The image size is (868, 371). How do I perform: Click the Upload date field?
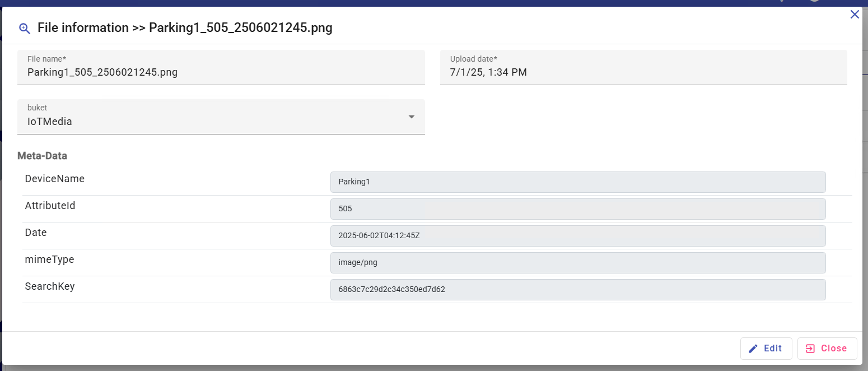(x=643, y=72)
